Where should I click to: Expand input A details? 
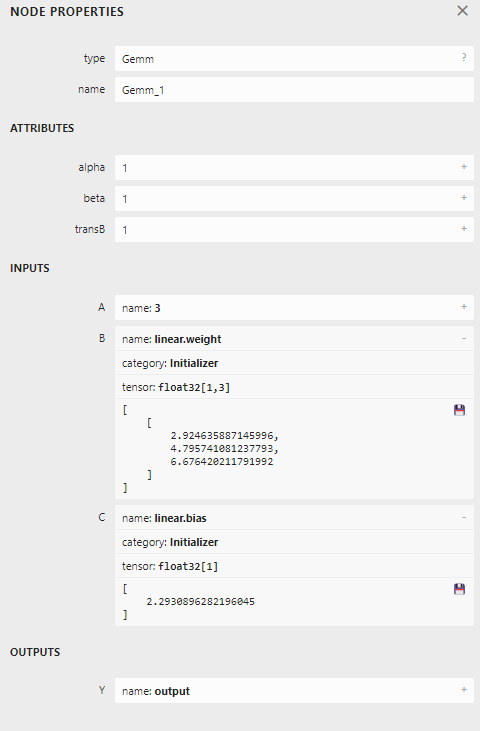pos(464,307)
